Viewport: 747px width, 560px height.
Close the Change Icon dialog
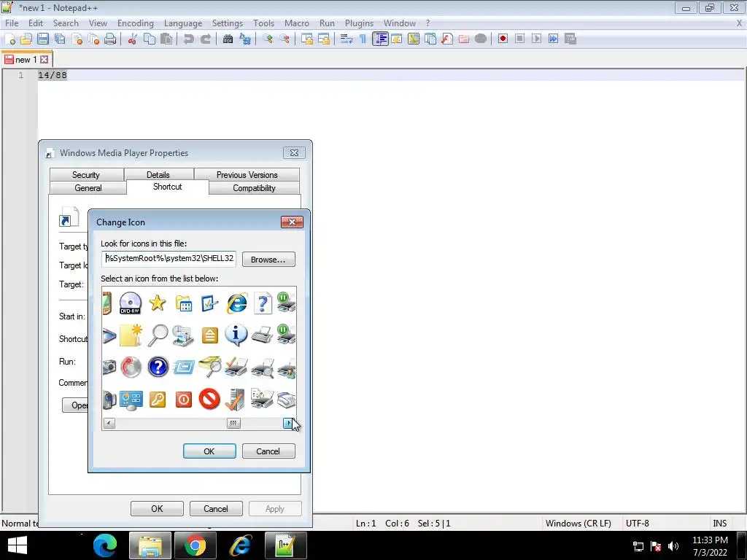point(292,222)
